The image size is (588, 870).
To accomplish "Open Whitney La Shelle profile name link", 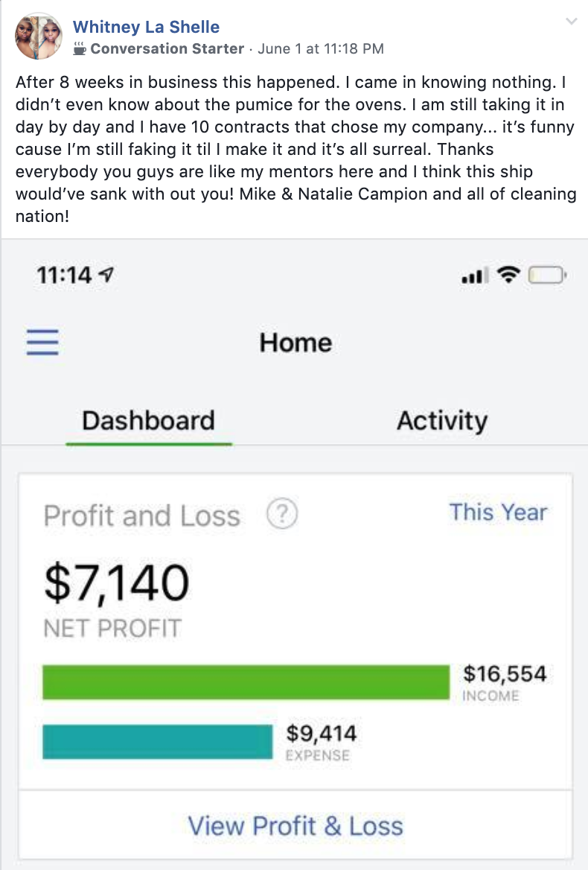I will pos(146,27).
